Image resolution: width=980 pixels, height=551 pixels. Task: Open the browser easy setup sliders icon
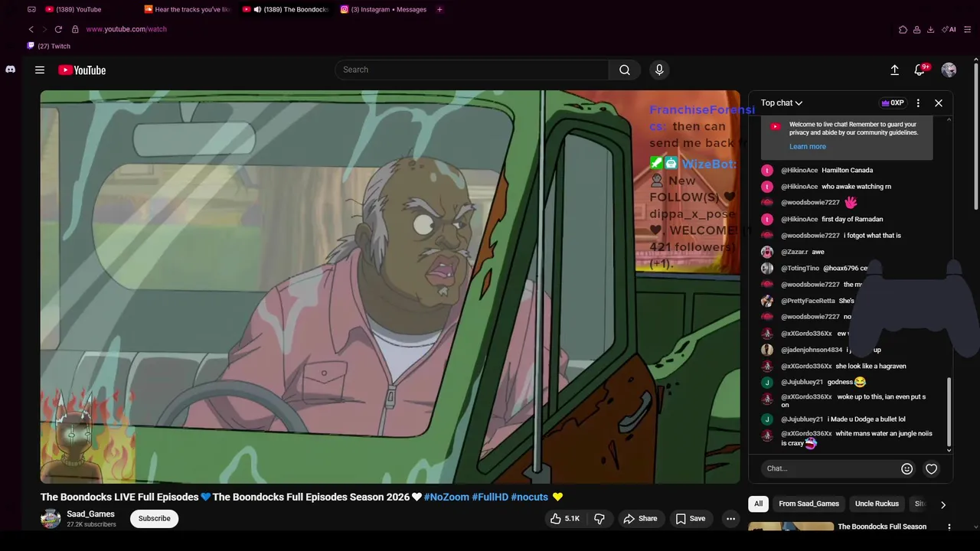[968, 29]
